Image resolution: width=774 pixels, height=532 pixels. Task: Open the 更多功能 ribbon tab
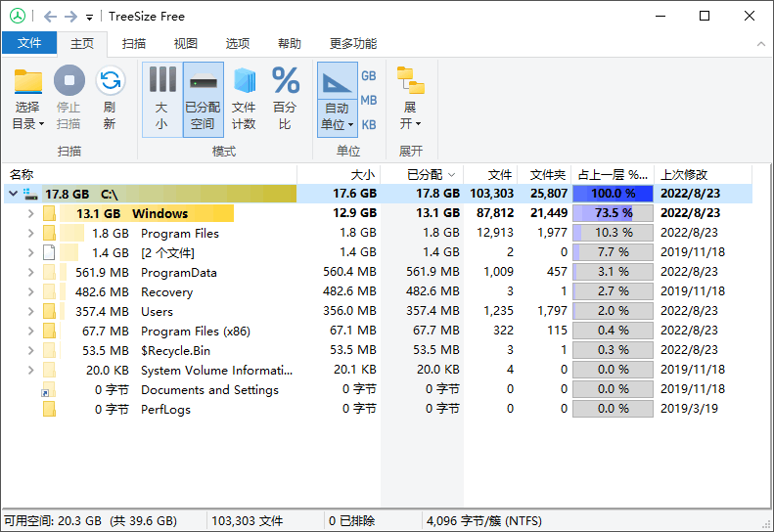[353, 43]
